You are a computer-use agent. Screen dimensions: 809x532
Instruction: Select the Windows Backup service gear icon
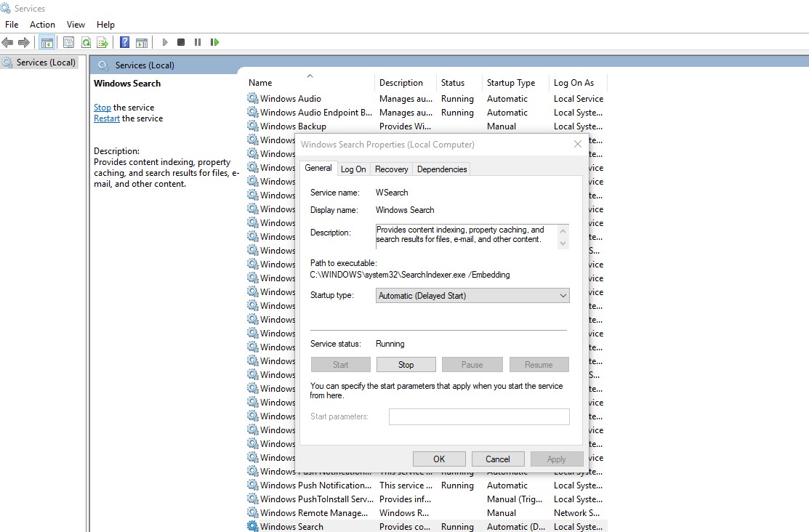point(252,126)
